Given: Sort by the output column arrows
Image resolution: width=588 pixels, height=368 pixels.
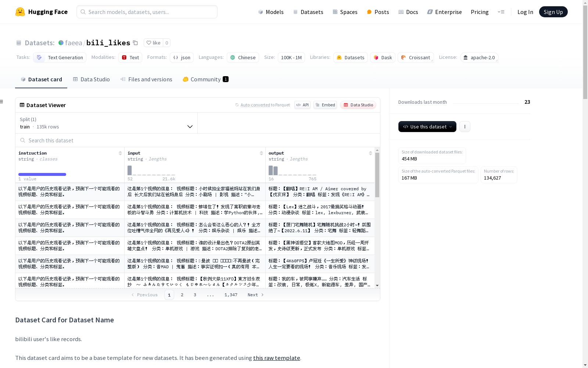Looking at the screenshot, I should tap(370, 153).
